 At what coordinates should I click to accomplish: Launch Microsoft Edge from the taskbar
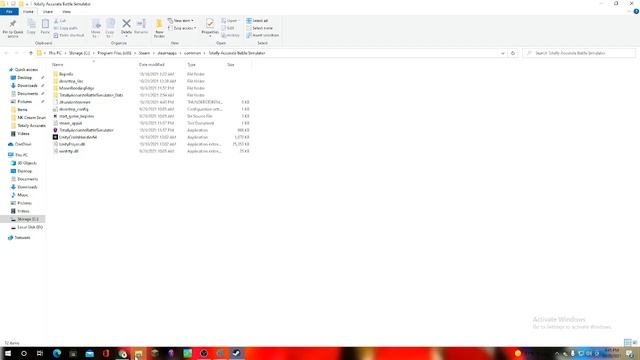[57, 353]
